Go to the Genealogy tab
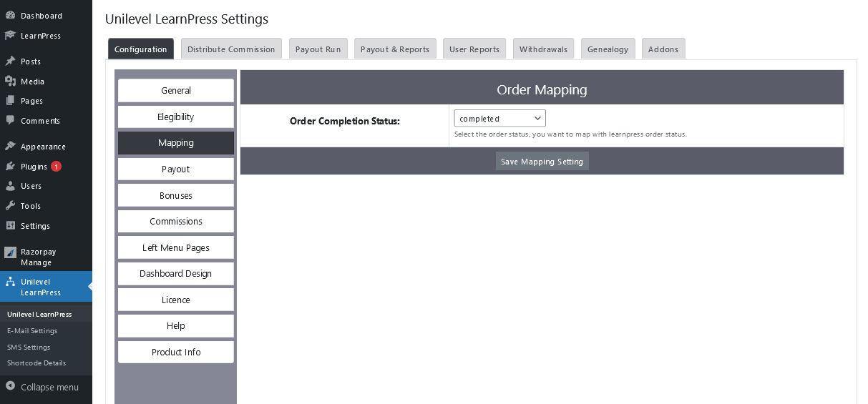Screen dimensions: 868x404 [608, 49]
